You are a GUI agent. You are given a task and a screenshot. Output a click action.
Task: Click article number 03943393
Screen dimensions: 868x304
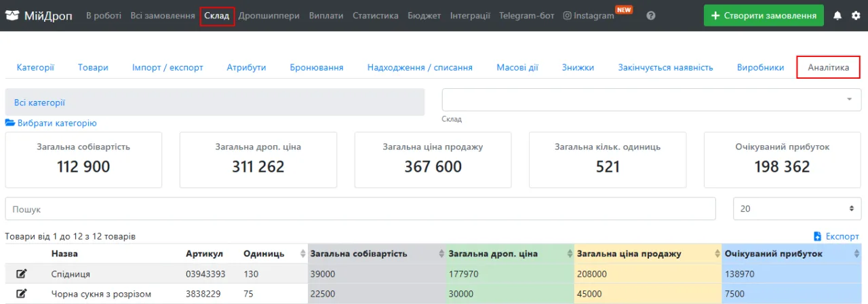click(205, 274)
